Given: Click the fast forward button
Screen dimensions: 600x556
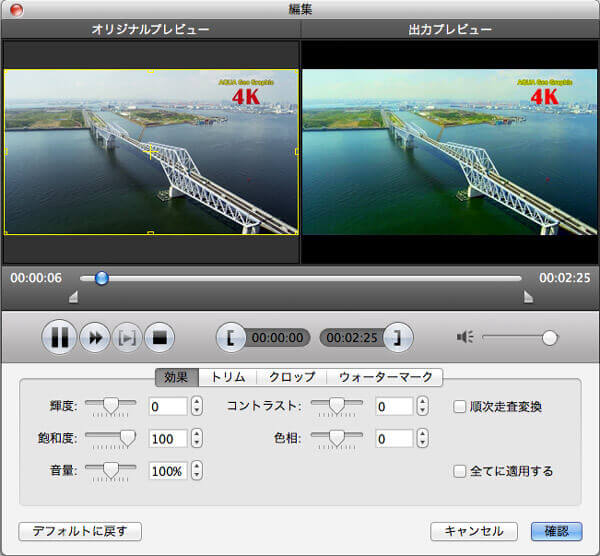Looking at the screenshot, I should [x=95, y=338].
